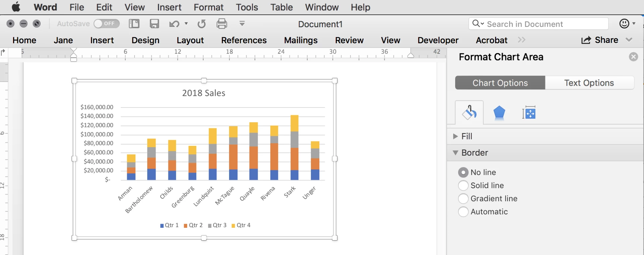Open the File menu
Image resolution: width=644 pixels, height=255 pixels.
tap(77, 7)
